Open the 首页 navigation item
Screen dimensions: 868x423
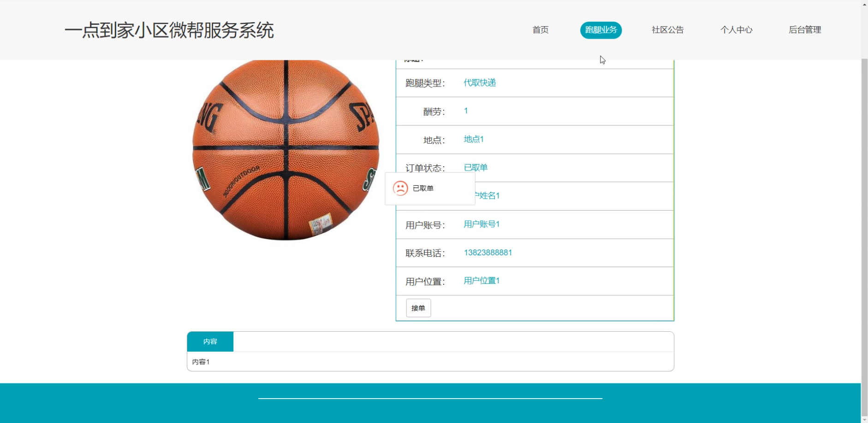[x=540, y=30]
